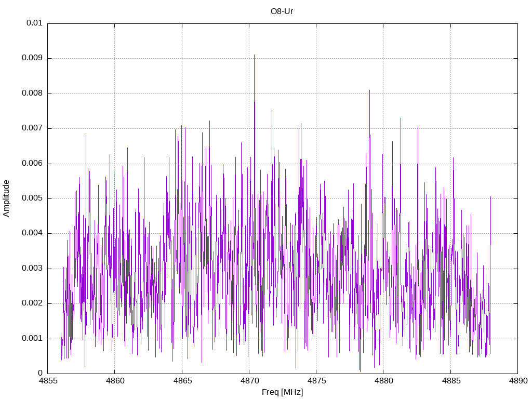This screenshot has height=399, width=532.
Task: Click the 0 y-axis tick label
Action: click(x=40, y=374)
